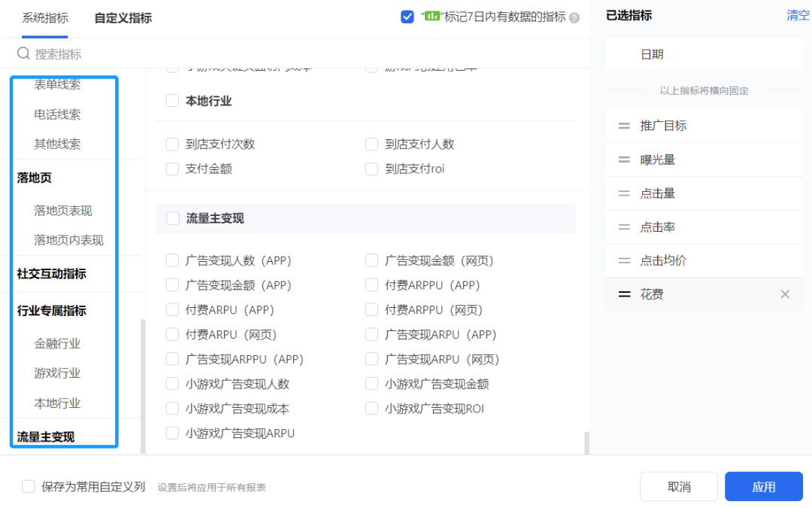Jump to 电话线索 in the sidebar

pos(57,114)
